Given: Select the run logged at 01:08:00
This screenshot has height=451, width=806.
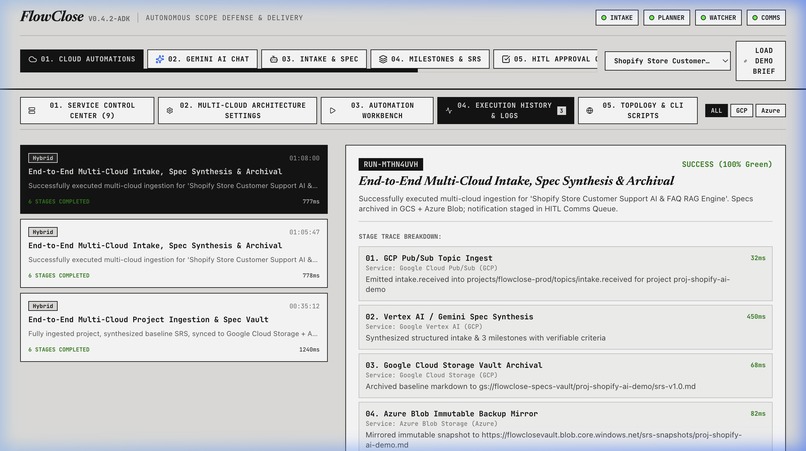Looking at the screenshot, I should click(x=174, y=179).
